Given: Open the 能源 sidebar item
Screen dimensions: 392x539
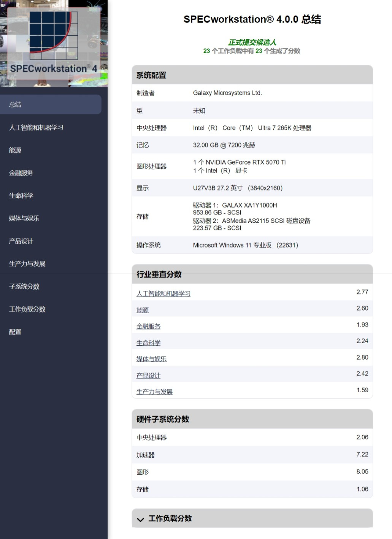Looking at the screenshot, I should [15, 150].
